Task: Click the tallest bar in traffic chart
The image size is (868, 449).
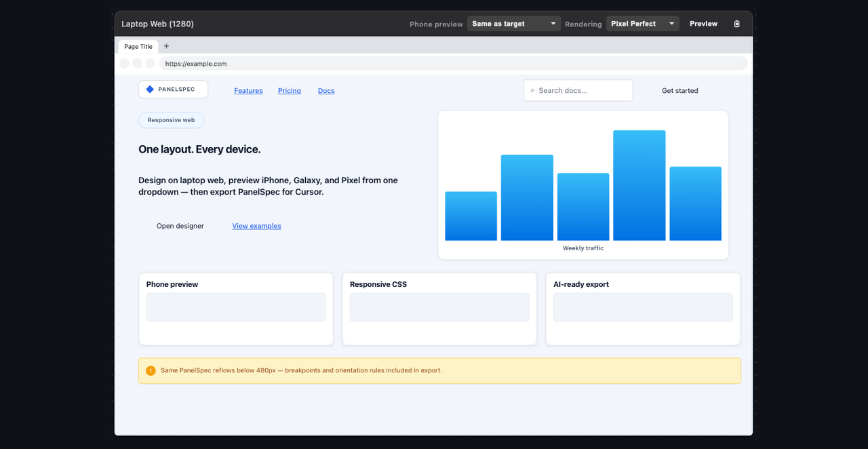Action: [x=639, y=185]
